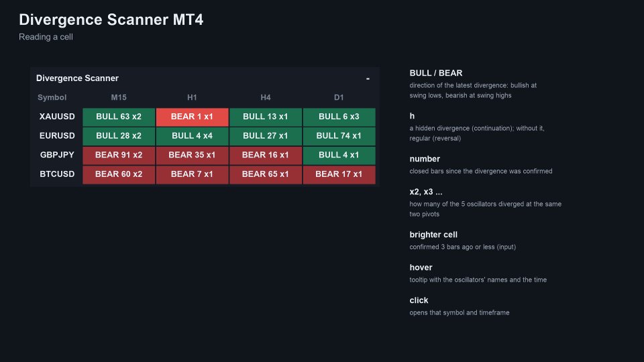Open XAUUSD D1 cell BULL 6 x3
The width and height of the screenshot is (644, 362).
[x=339, y=117]
